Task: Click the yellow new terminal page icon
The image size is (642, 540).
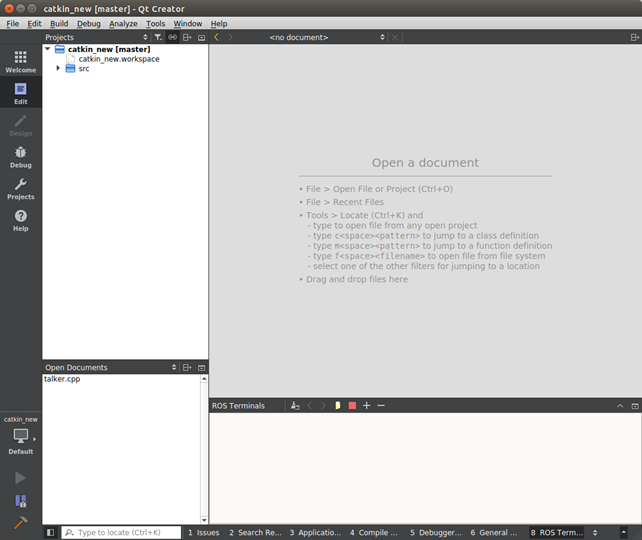Action: click(338, 405)
